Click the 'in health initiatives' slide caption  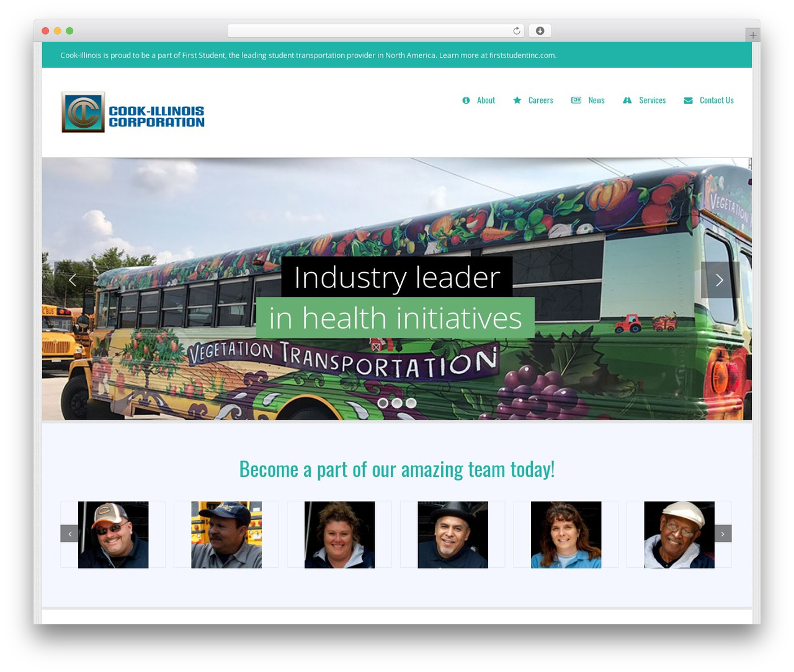pyautogui.click(x=395, y=317)
